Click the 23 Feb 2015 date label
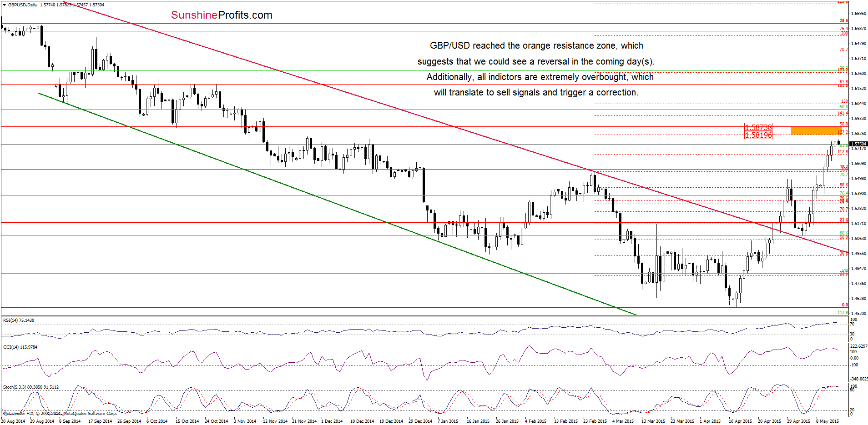Screen dimensions: 868x425 (595, 421)
